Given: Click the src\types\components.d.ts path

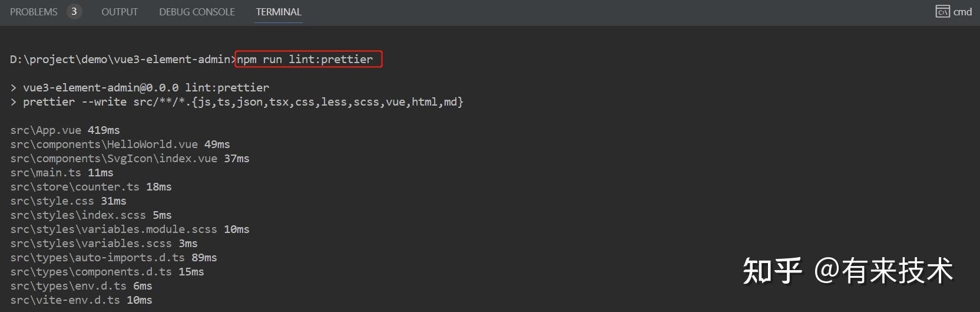Looking at the screenshot, I should click(91, 272).
